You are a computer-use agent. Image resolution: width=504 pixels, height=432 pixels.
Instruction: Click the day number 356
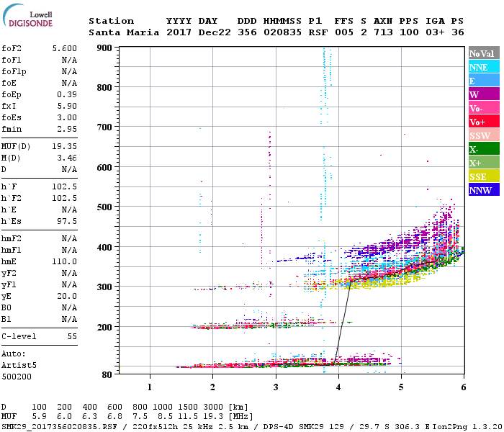click(247, 32)
